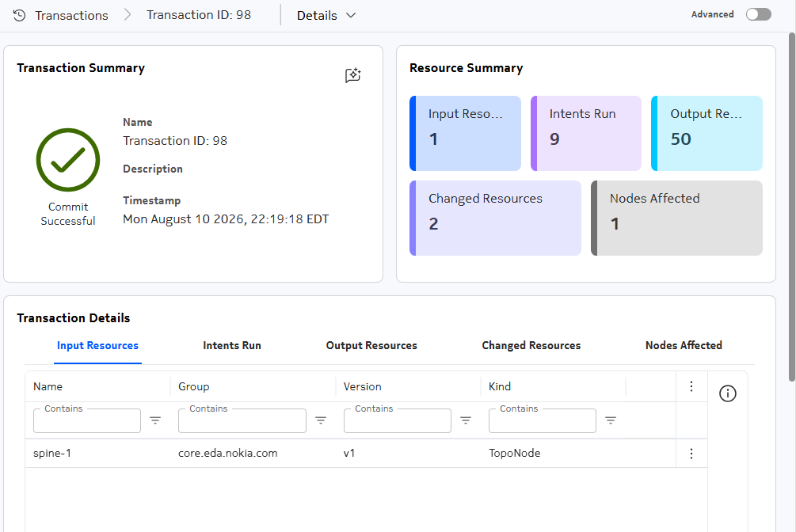Image resolution: width=796 pixels, height=532 pixels.
Task: Click the green commit successful checkmark icon
Action: point(68,160)
